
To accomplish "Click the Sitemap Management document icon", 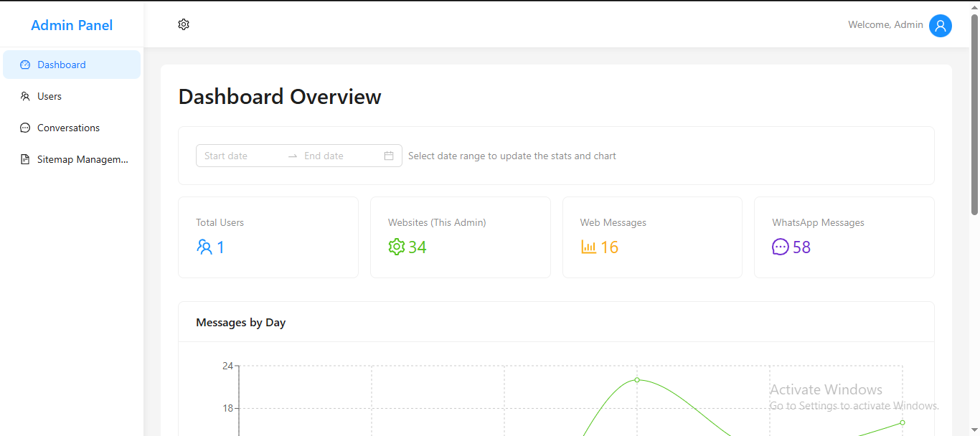I will [24, 158].
